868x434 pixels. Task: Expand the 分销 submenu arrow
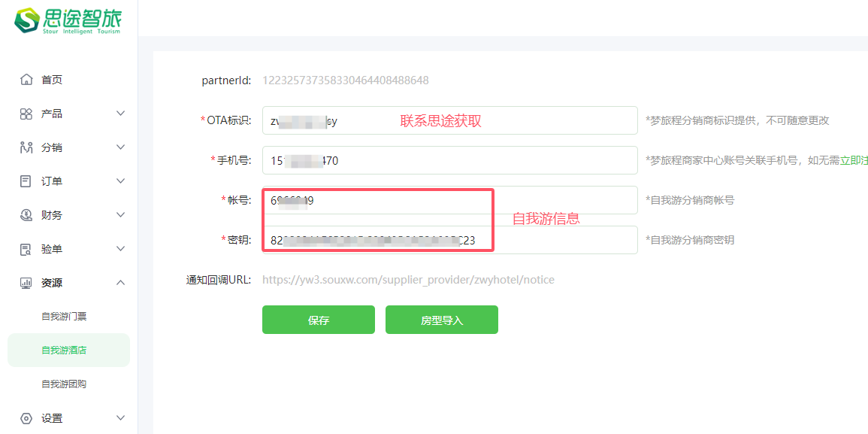tap(120, 147)
